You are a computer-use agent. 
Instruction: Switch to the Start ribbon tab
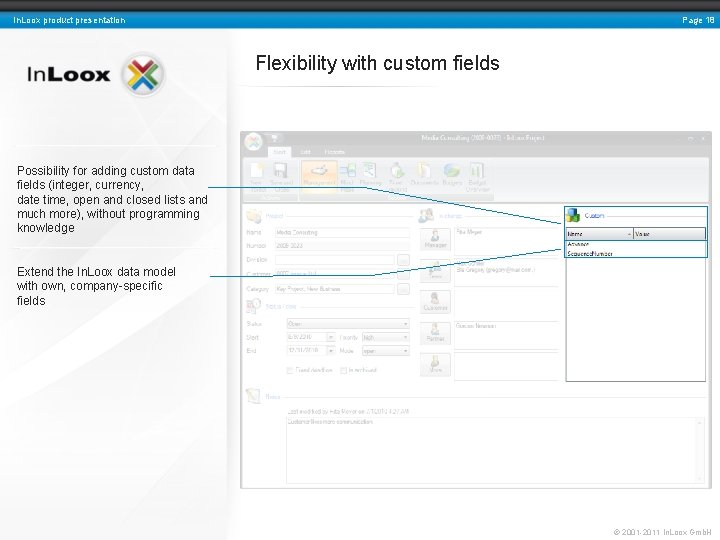pyautogui.click(x=279, y=152)
